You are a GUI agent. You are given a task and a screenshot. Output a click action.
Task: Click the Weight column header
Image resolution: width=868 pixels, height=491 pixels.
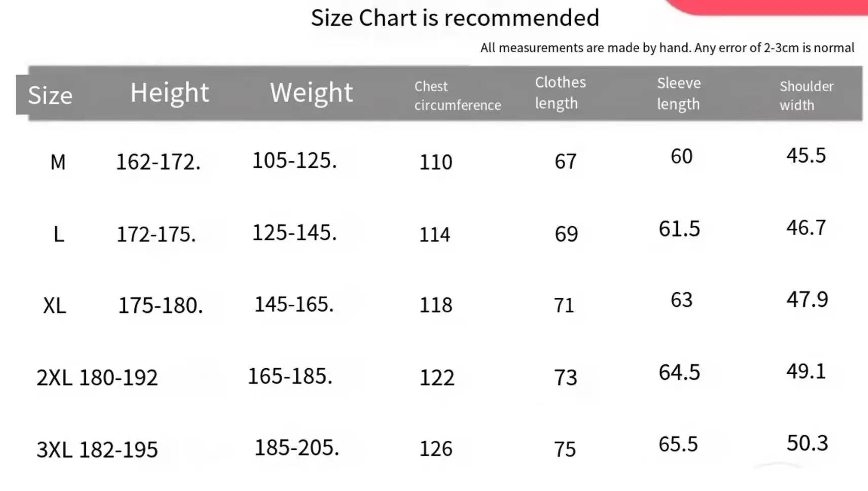click(x=311, y=93)
